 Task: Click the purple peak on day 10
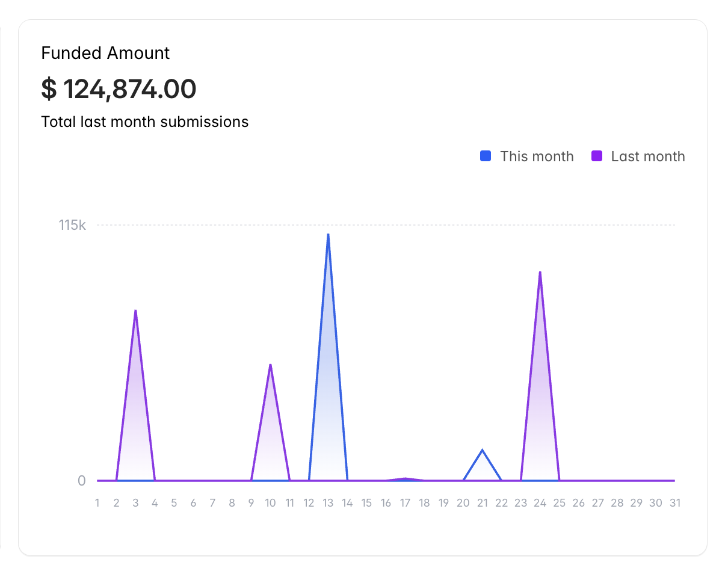coord(270,366)
